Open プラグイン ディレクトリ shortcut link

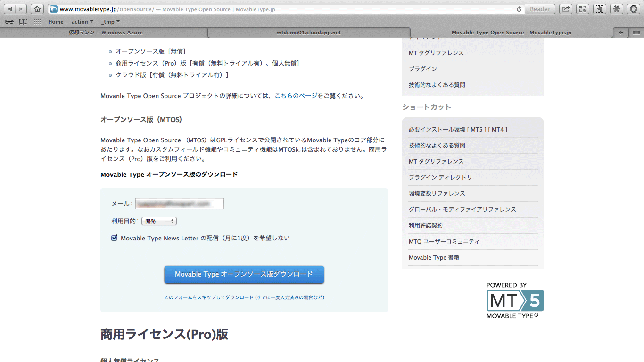(440, 177)
